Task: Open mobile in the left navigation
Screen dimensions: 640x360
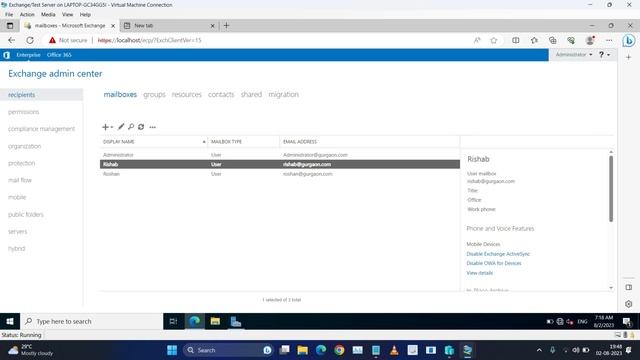Action: point(17,197)
